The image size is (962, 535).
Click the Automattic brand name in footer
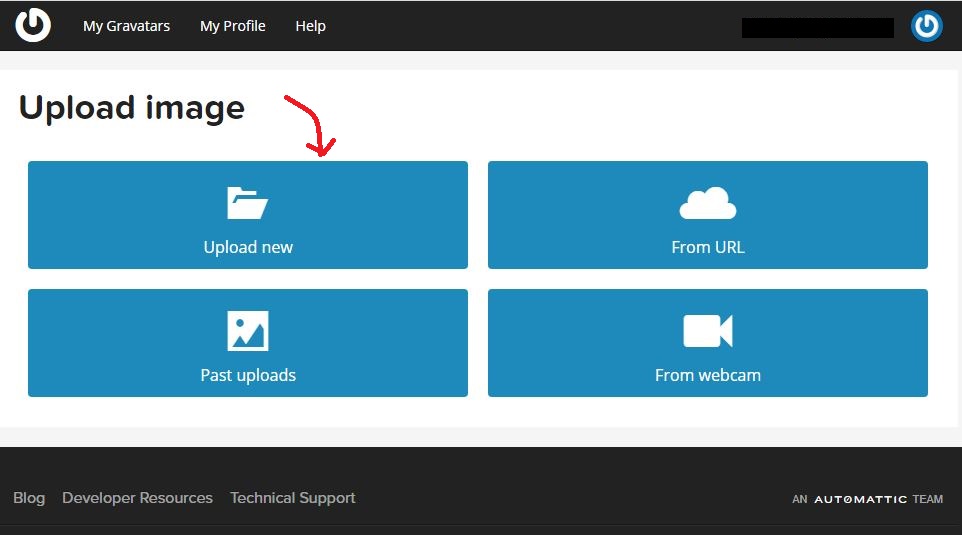(x=860, y=499)
